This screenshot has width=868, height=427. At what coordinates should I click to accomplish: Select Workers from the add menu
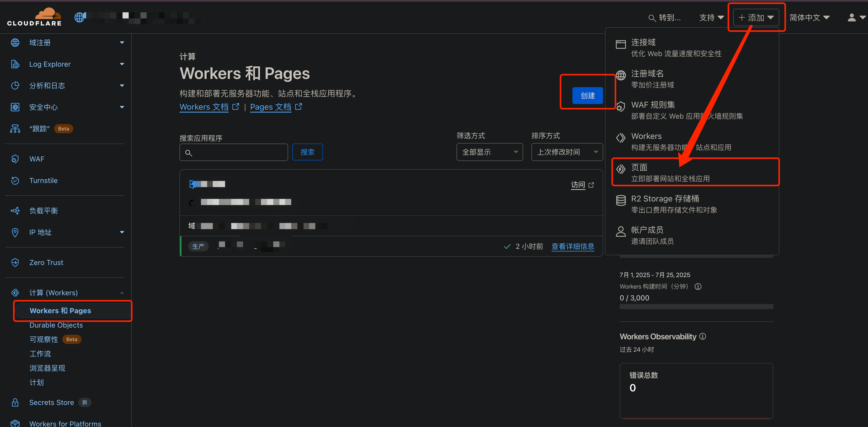click(692, 141)
